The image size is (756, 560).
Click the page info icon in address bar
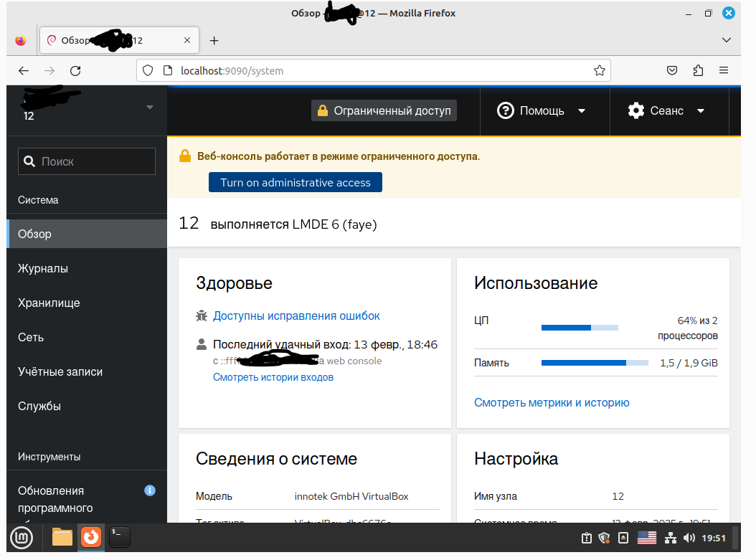coord(168,71)
